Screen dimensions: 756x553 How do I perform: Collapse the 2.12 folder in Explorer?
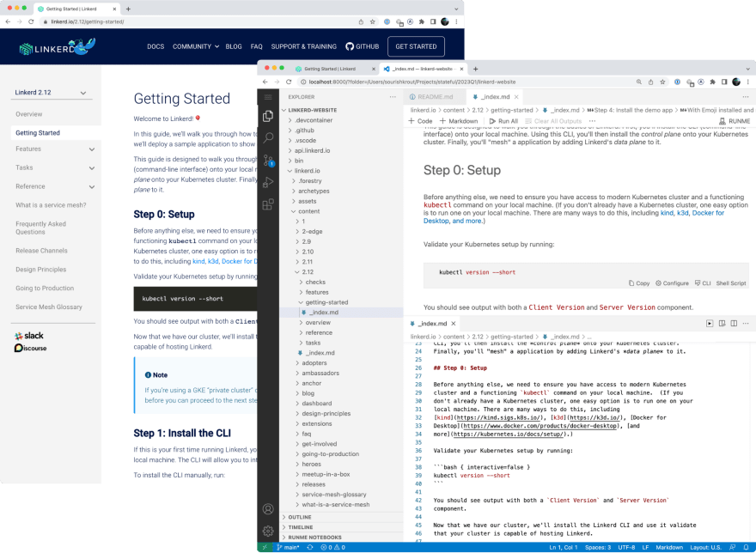tap(297, 272)
